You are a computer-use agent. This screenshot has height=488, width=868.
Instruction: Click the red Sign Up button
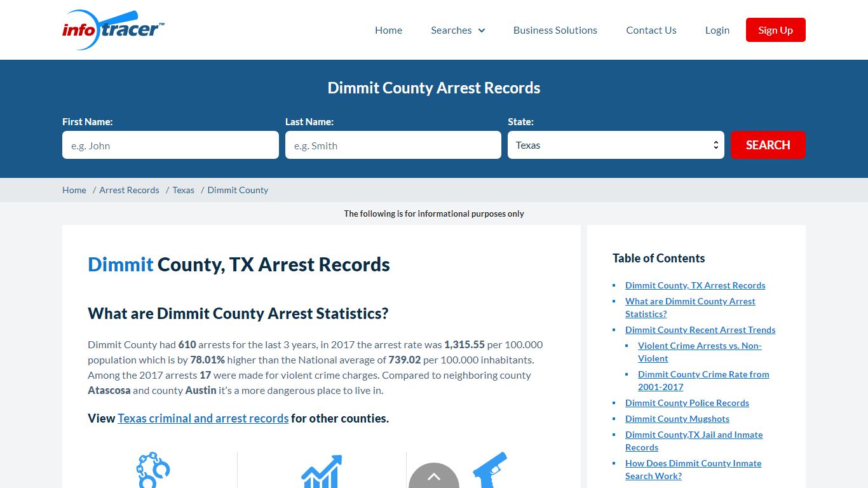[776, 30]
